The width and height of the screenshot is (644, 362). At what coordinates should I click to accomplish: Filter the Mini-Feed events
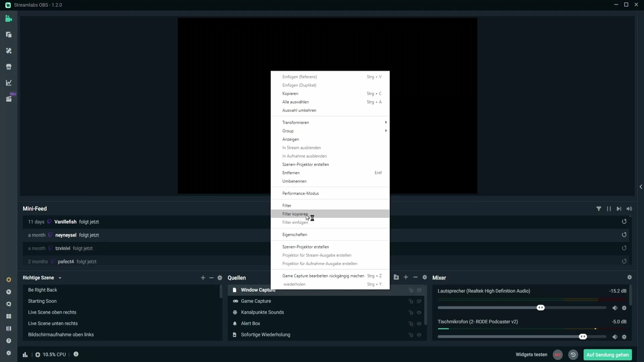pos(599,209)
